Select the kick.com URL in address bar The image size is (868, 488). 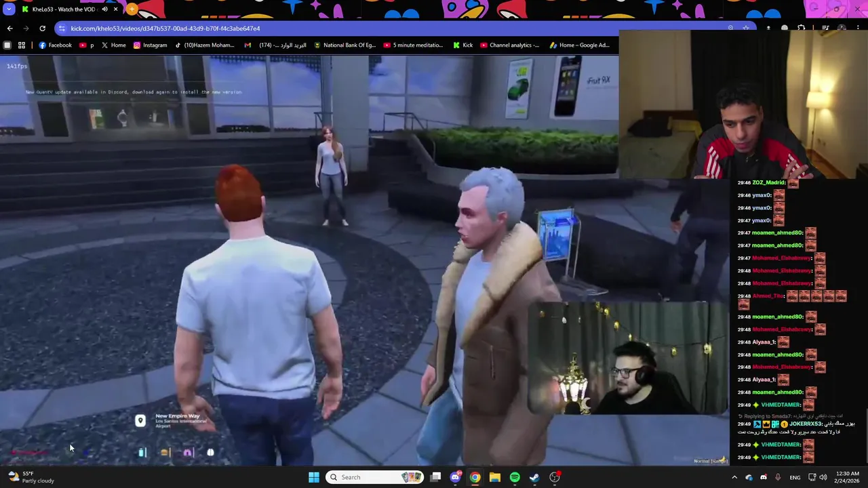(x=165, y=28)
